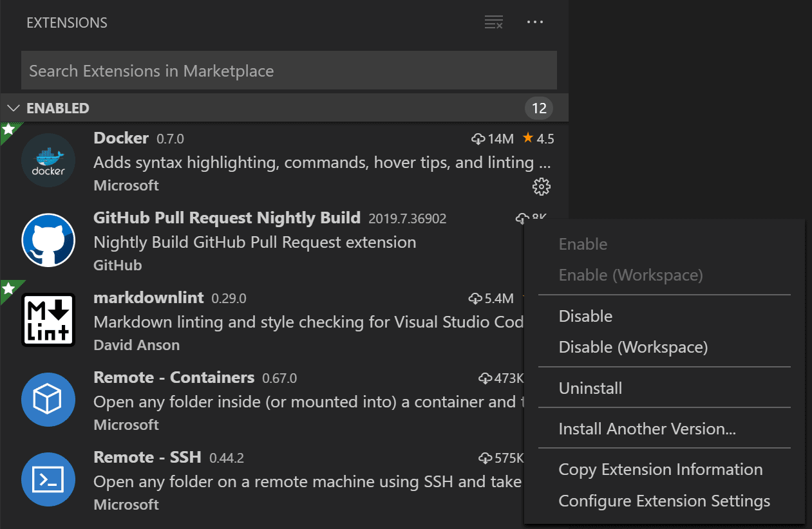Click Microsoft publisher under Docker

[126, 185]
